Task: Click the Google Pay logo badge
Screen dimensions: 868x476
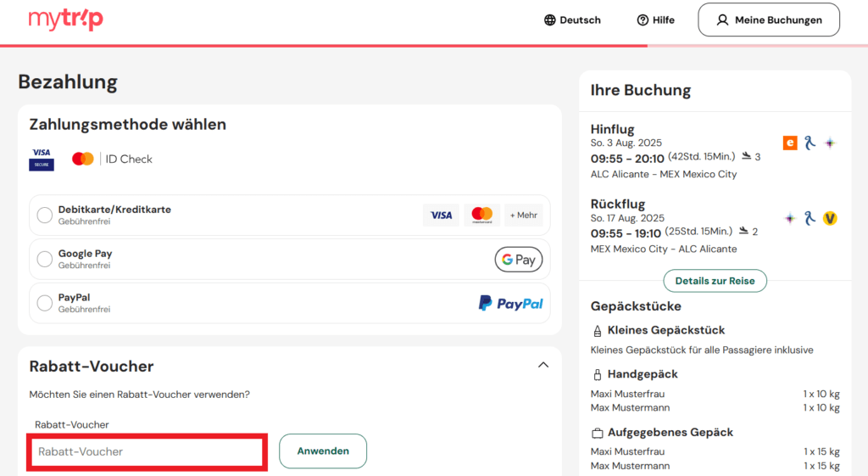Action: [x=519, y=260]
